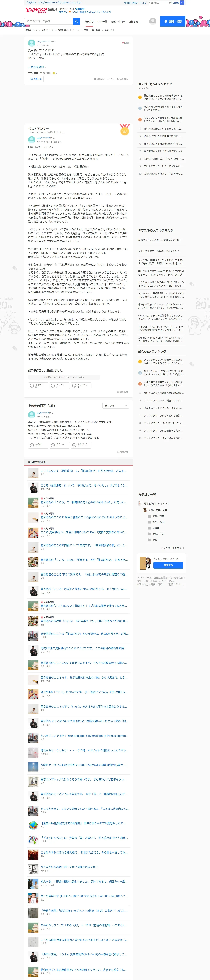210x980 pixels.
Task: Click thumbnail beside 「ぎょうにんべん」に、天皇の「皇」
Action: point(33,840)
